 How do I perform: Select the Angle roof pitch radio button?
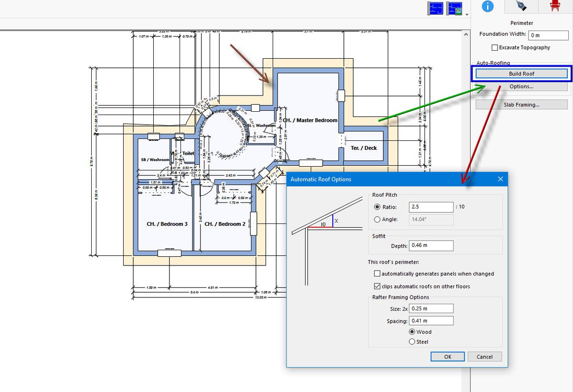377,220
